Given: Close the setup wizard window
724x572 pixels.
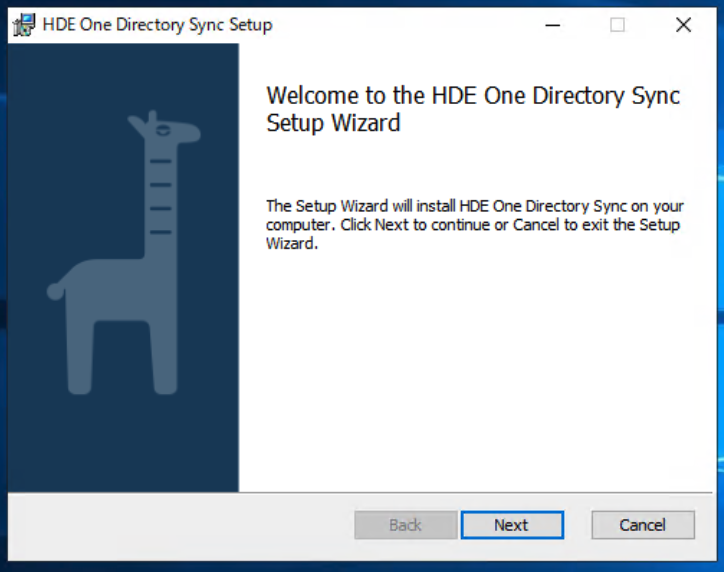Looking at the screenshot, I should click(683, 25).
